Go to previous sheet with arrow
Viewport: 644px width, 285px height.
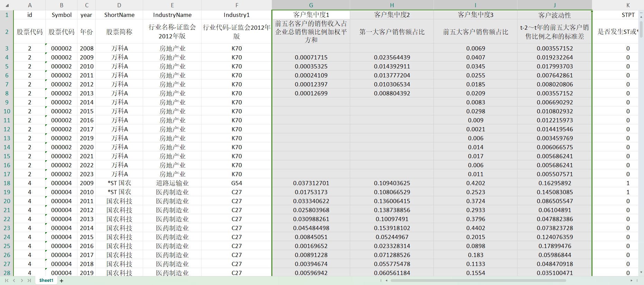14,281
